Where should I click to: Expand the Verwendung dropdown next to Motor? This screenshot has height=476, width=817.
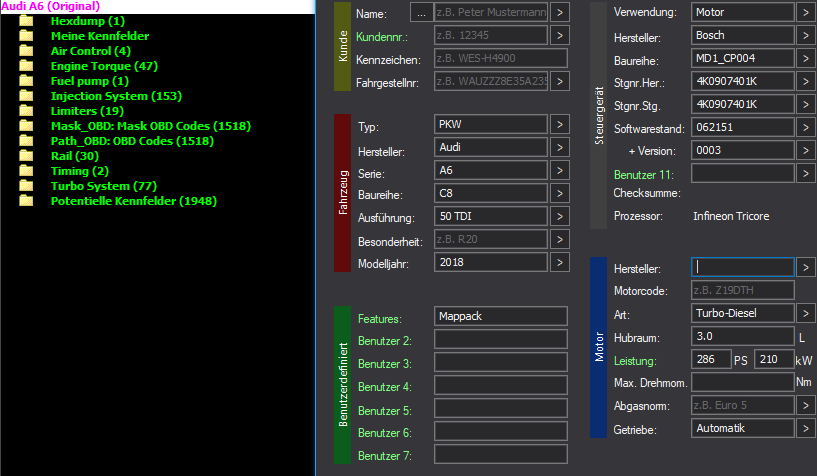click(x=806, y=13)
